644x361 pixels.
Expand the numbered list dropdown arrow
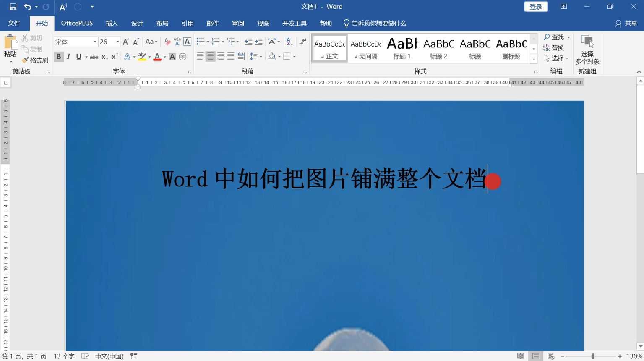tap(223, 42)
